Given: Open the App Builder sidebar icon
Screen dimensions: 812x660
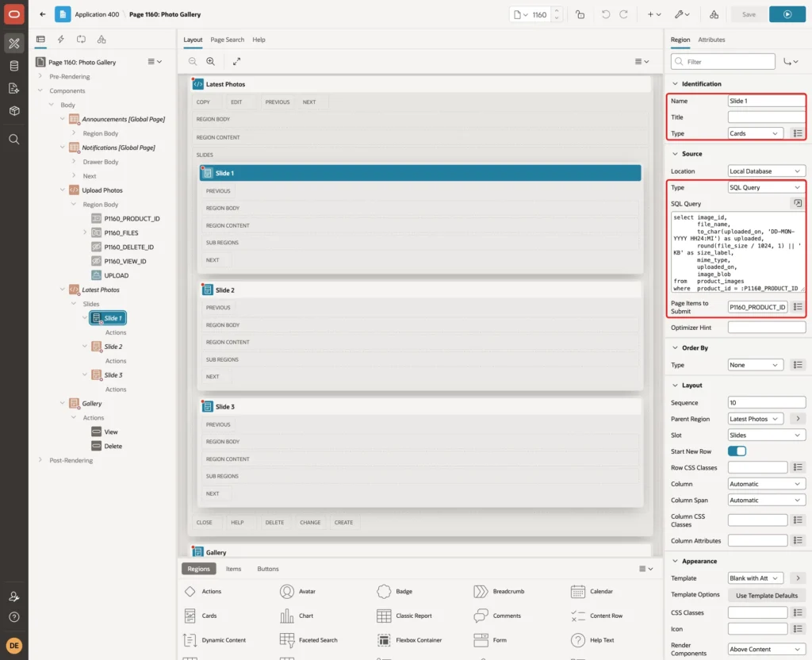Looking at the screenshot, I should tap(14, 44).
